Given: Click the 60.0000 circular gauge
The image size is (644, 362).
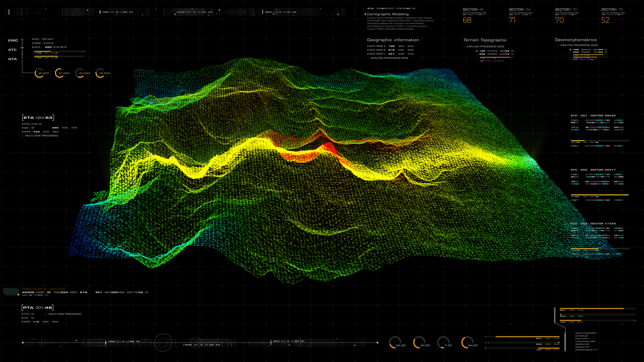Looking at the screenshot, I should [x=40, y=73].
